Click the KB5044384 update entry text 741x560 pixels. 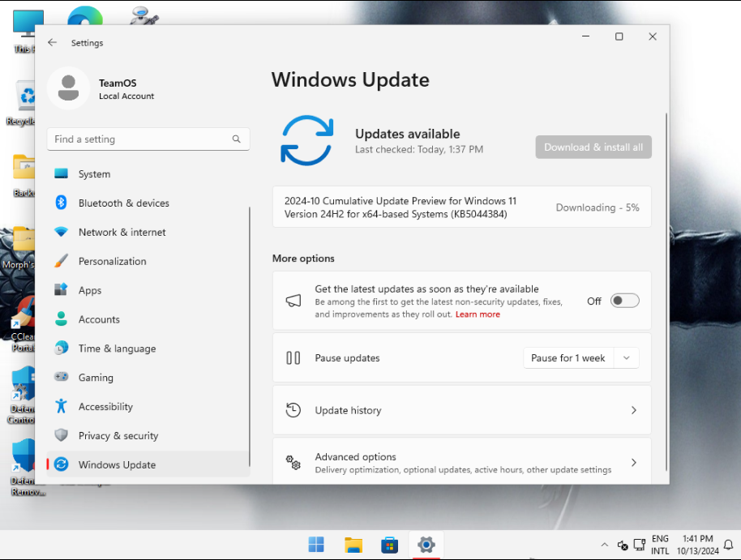(400, 207)
